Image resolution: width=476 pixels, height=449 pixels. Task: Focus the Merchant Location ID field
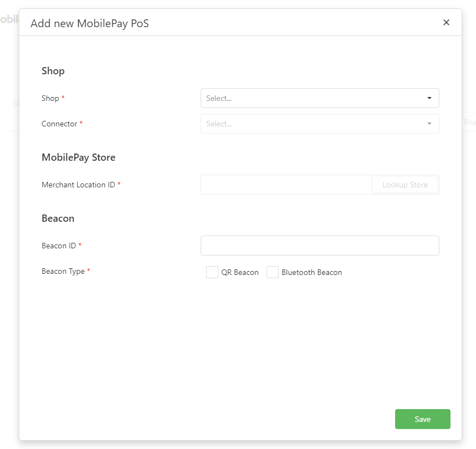[x=286, y=185]
